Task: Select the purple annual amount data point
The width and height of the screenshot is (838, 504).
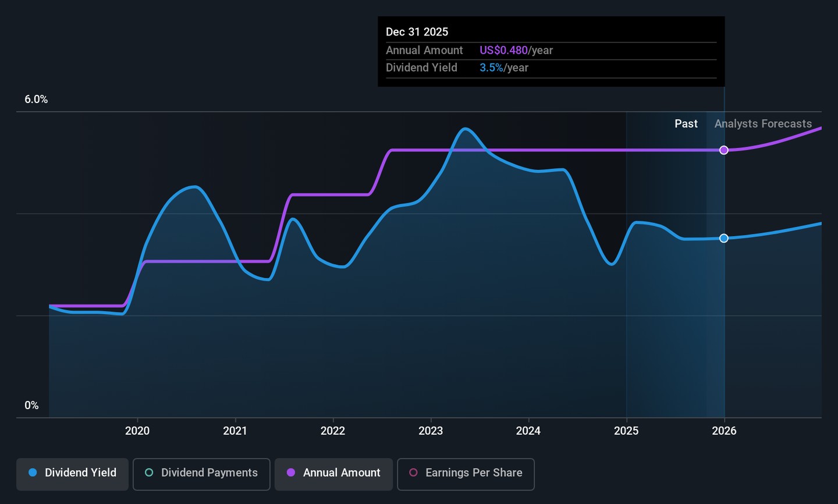Action: (724, 150)
